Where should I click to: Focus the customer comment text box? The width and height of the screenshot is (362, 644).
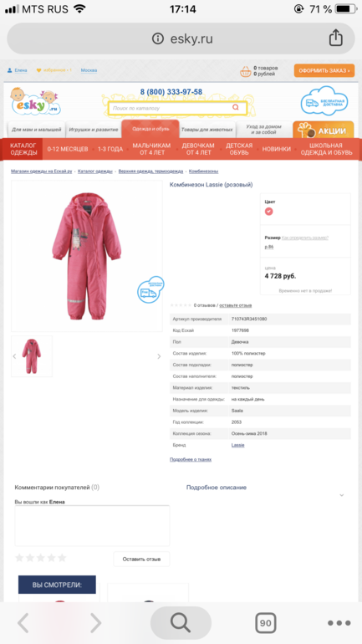[x=92, y=525]
